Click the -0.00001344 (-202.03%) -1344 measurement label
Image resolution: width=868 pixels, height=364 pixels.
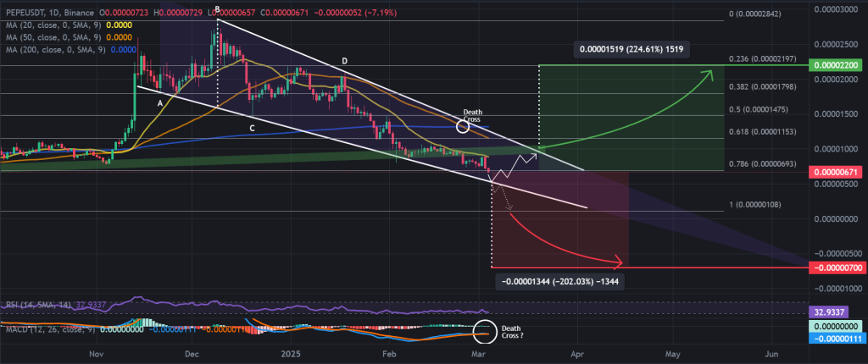(x=560, y=282)
